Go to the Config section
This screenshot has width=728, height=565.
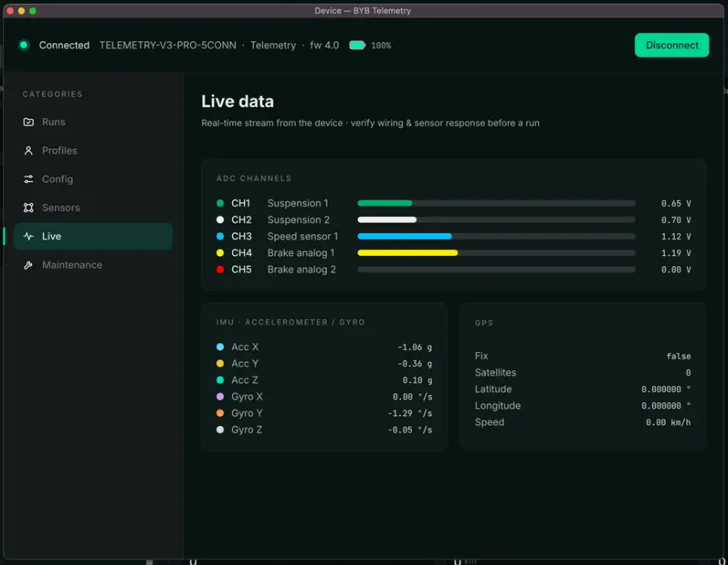[x=93, y=179]
